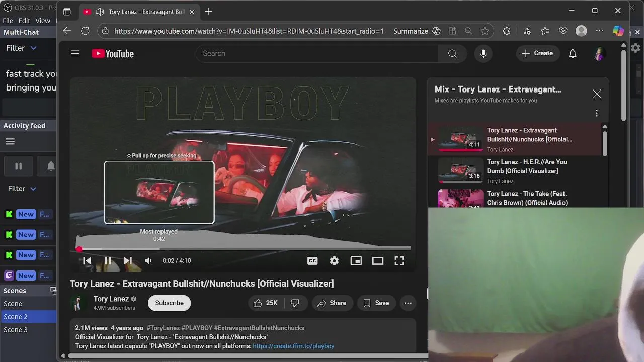Pause the video

108,261
